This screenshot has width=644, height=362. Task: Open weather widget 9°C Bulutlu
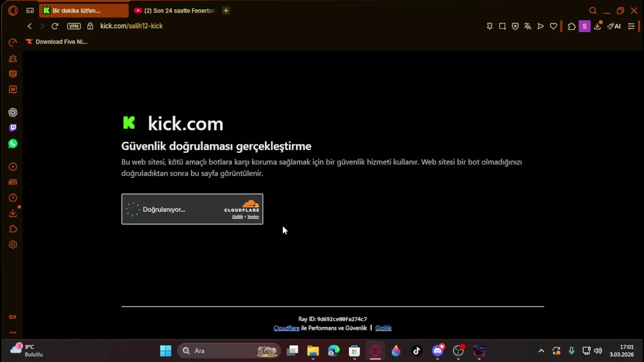point(26,350)
